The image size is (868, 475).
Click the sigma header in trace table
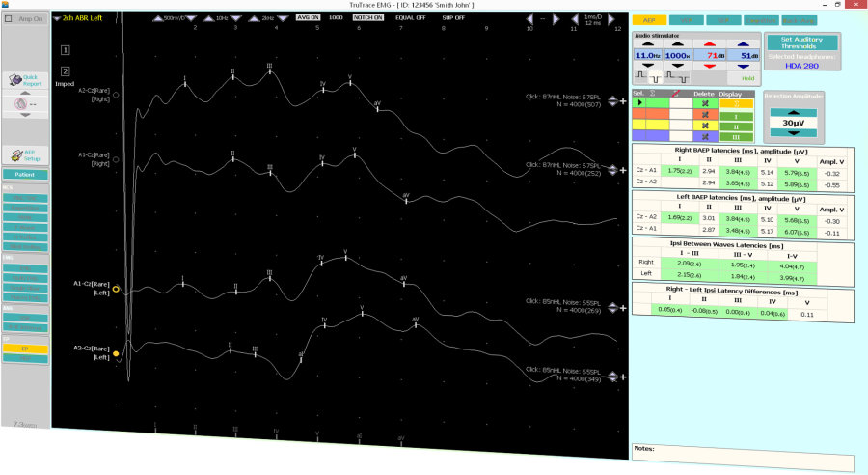(652, 93)
